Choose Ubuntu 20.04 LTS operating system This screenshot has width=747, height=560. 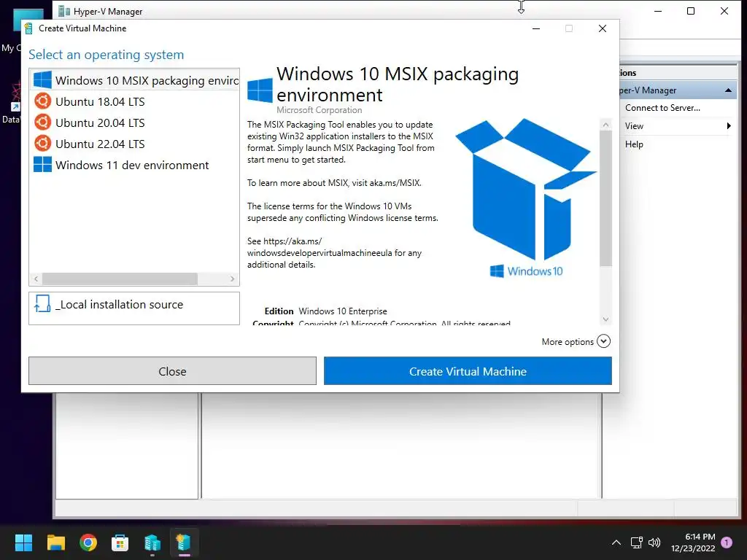134,122
